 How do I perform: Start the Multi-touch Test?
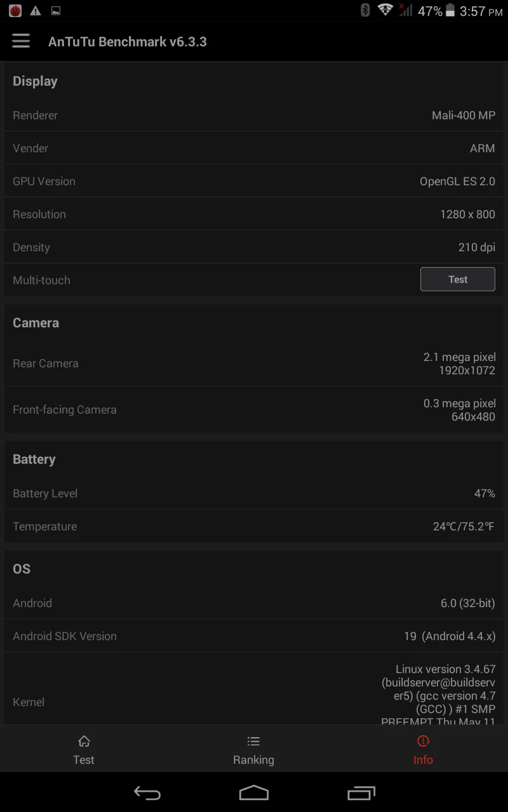point(457,279)
